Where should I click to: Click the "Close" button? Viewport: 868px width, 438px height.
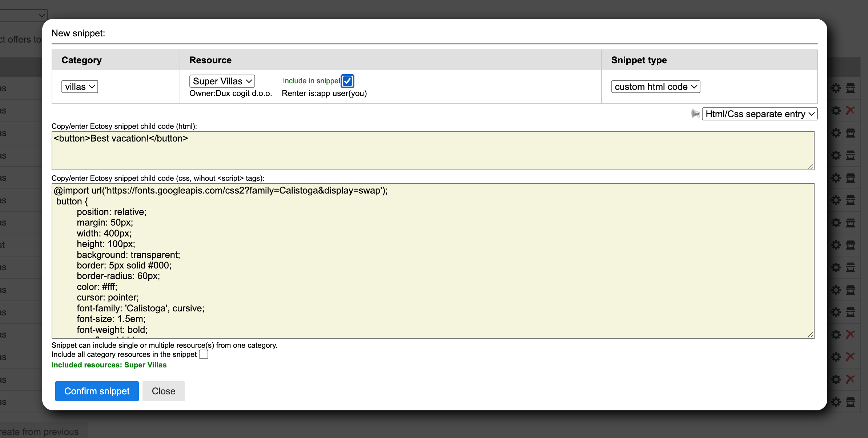(164, 391)
